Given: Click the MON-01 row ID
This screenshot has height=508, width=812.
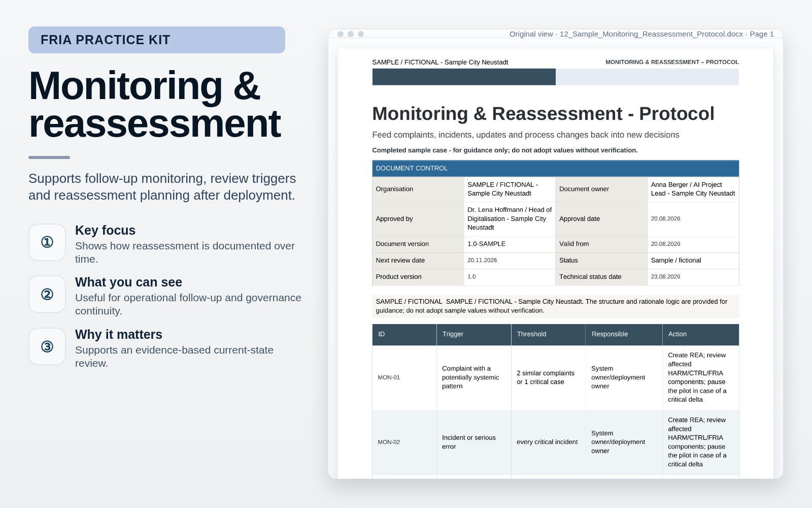Looking at the screenshot, I should 389,377.
